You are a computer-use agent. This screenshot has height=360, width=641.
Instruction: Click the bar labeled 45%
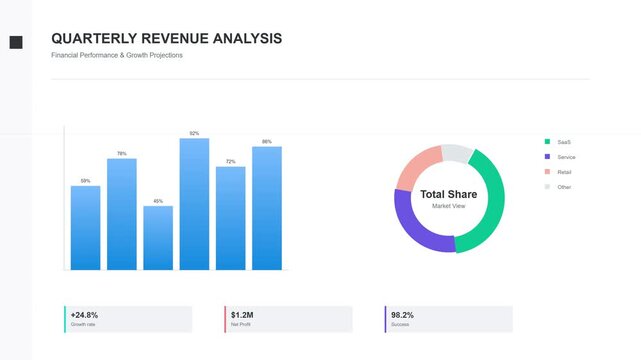tap(158, 238)
